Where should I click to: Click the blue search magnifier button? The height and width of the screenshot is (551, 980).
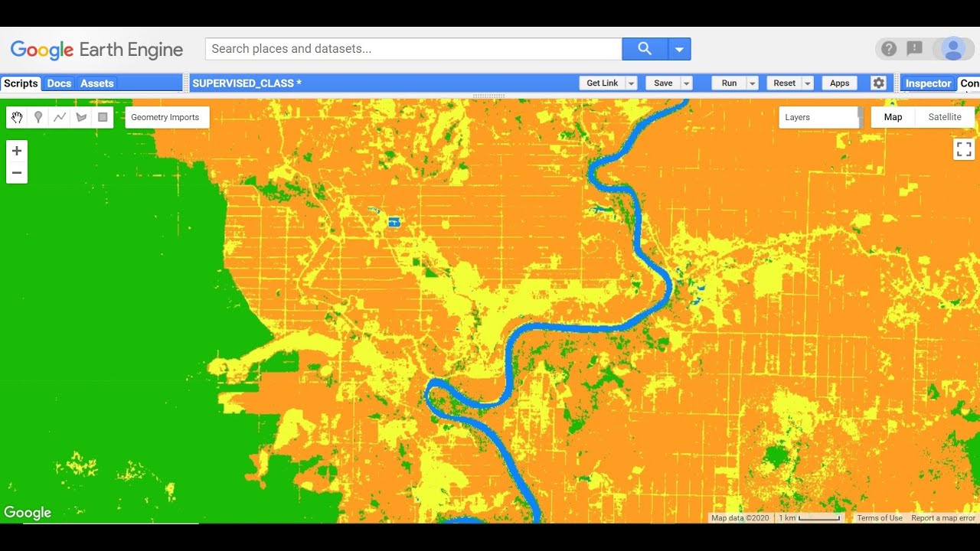(645, 49)
